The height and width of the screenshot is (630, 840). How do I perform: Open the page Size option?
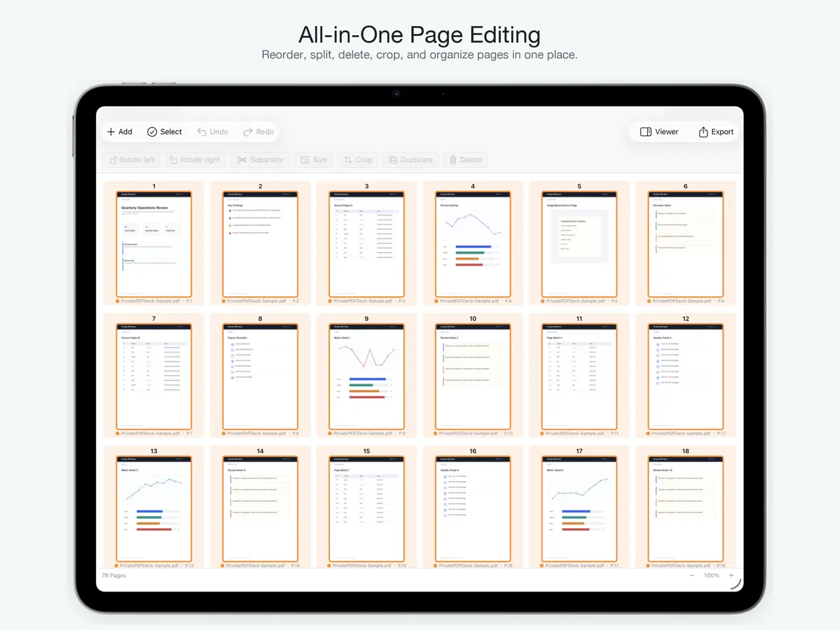click(314, 159)
